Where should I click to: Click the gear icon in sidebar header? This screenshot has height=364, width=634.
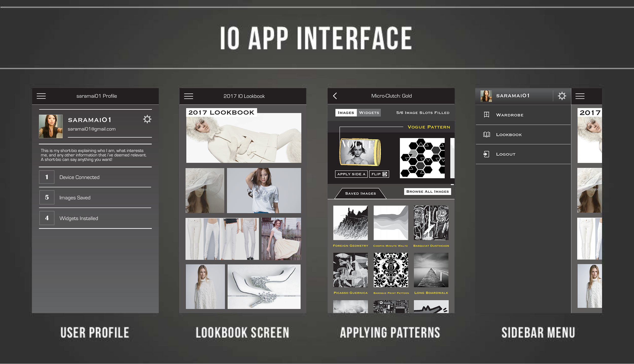[x=562, y=96]
